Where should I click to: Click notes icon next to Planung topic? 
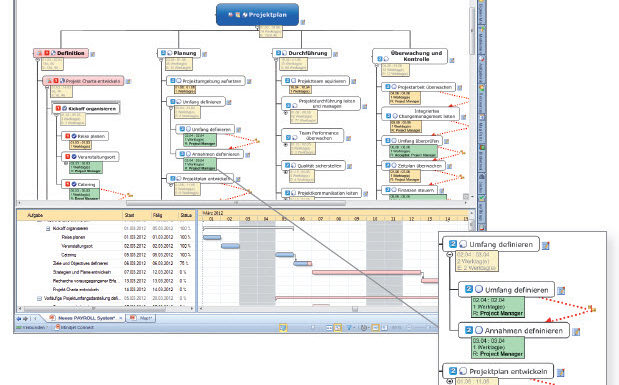(204, 54)
